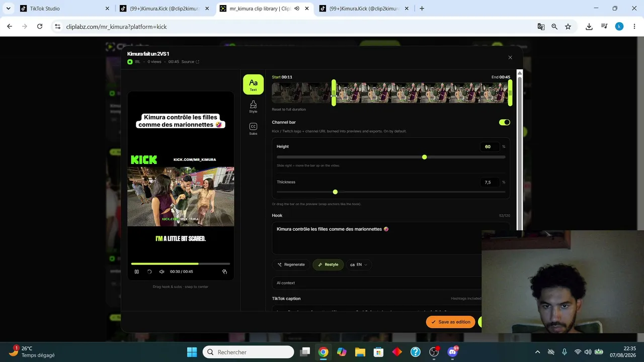Pause the clip preview
The height and width of the screenshot is (362, 644).
point(137,271)
